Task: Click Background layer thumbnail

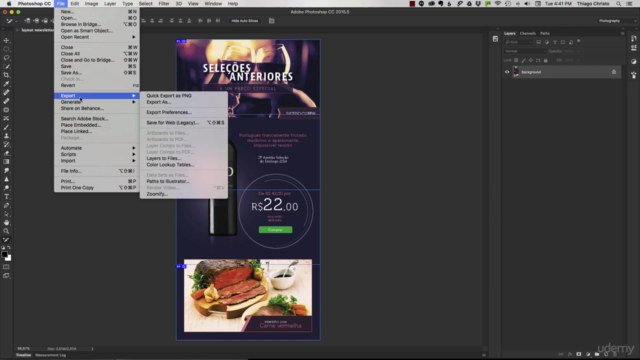Action: coord(516,72)
